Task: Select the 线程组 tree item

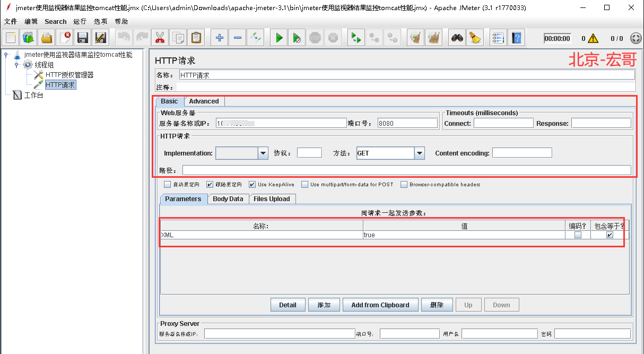Action: [45, 65]
